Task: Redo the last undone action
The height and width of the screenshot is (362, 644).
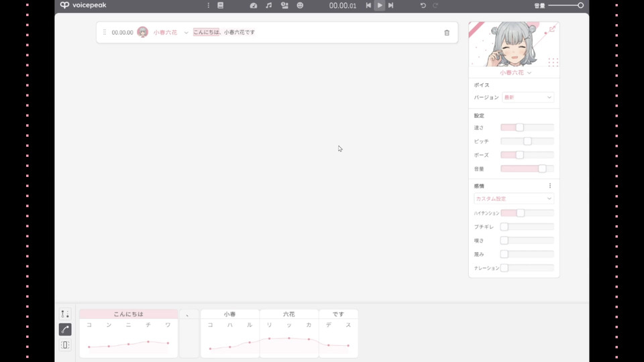Action: click(x=435, y=5)
